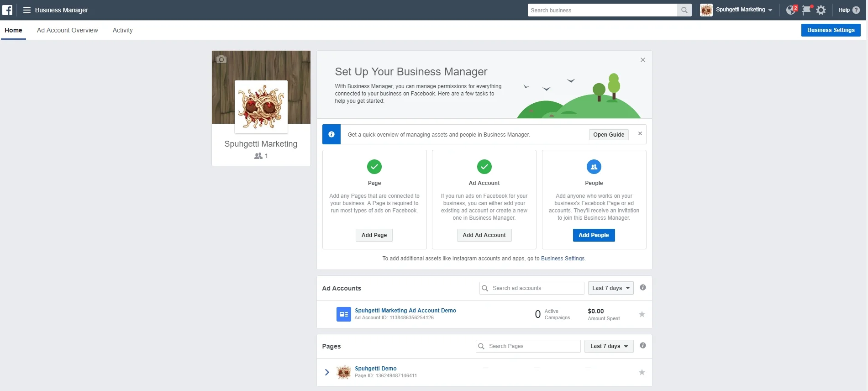
Task: Click the $0.00 Amount Spent value
Action: [x=596, y=311]
